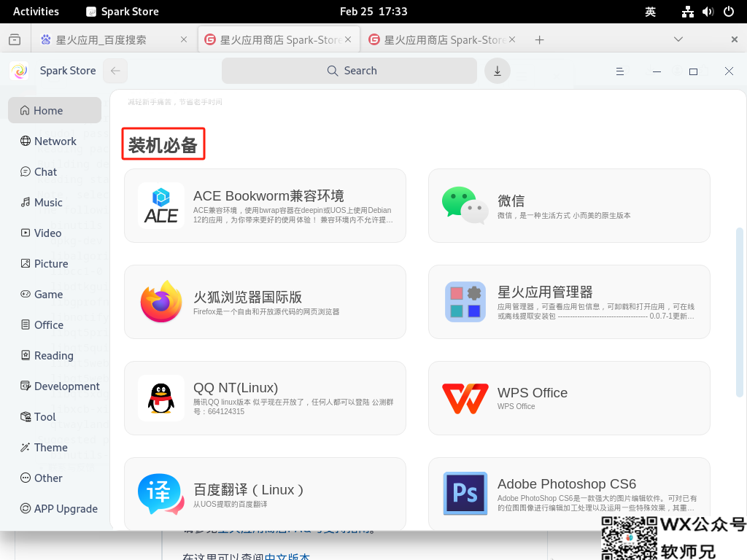This screenshot has height=560, width=747.
Task: Click the Development category icon
Action: coord(26,386)
